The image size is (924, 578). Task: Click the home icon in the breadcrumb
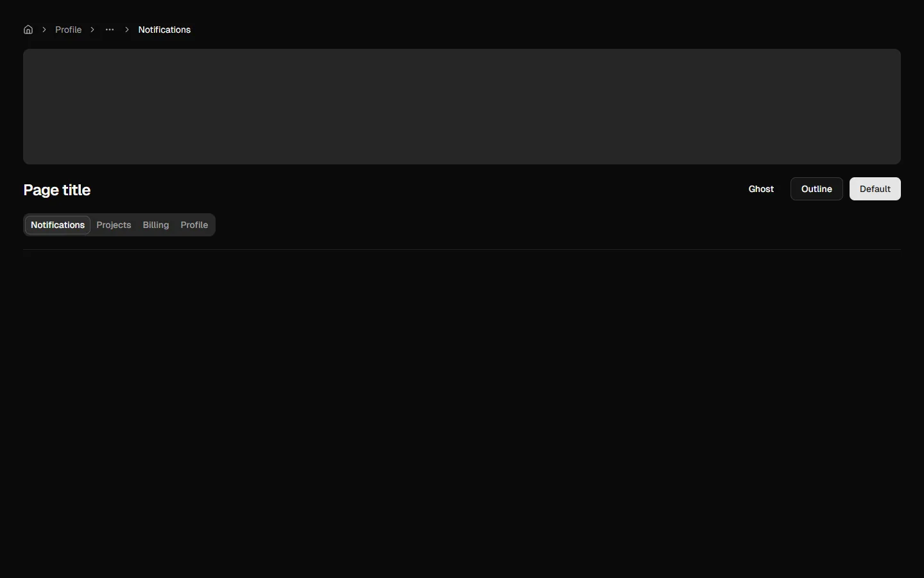pos(28,30)
